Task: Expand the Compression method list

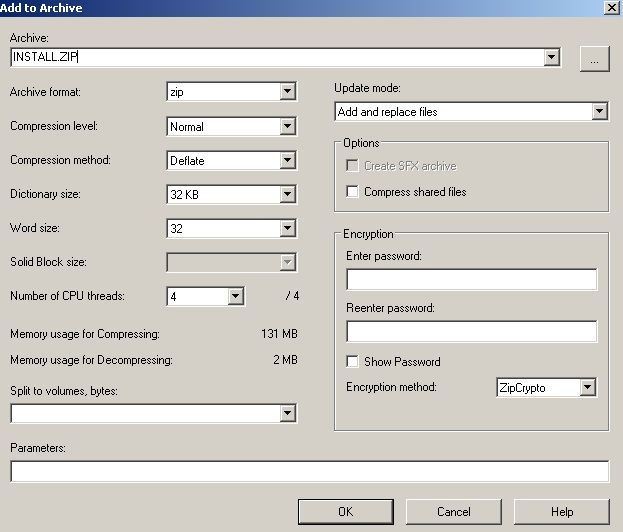Action: click(x=288, y=161)
